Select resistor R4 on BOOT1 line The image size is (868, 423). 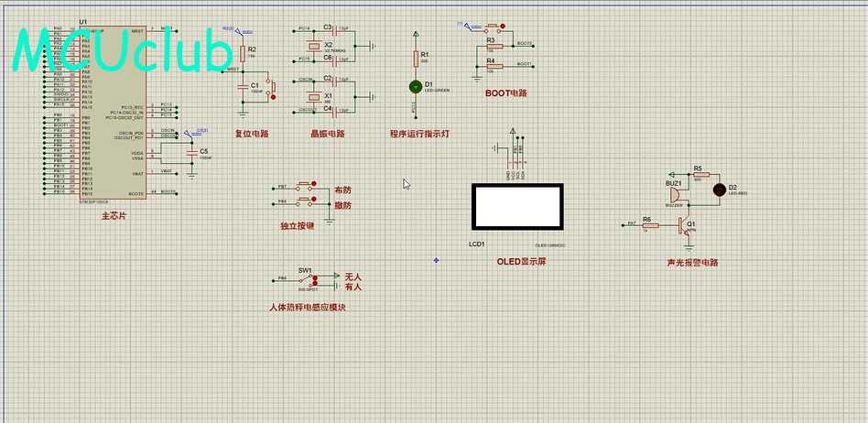(x=495, y=67)
